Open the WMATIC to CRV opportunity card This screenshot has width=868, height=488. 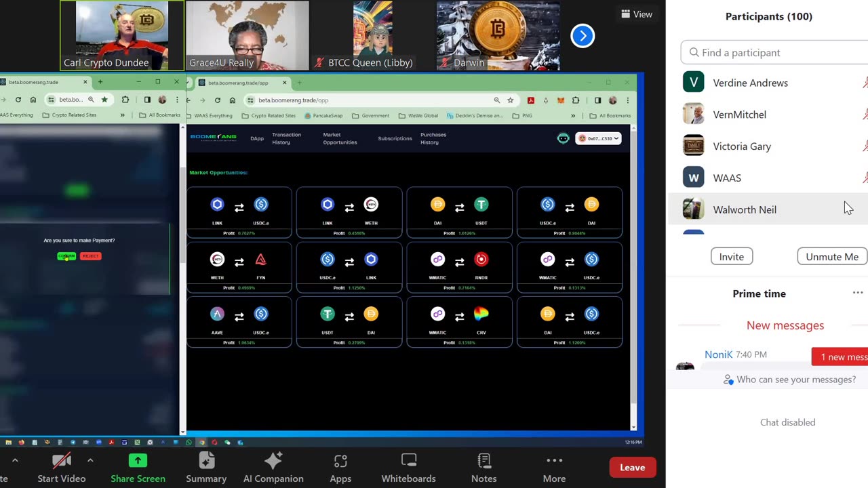(x=459, y=322)
